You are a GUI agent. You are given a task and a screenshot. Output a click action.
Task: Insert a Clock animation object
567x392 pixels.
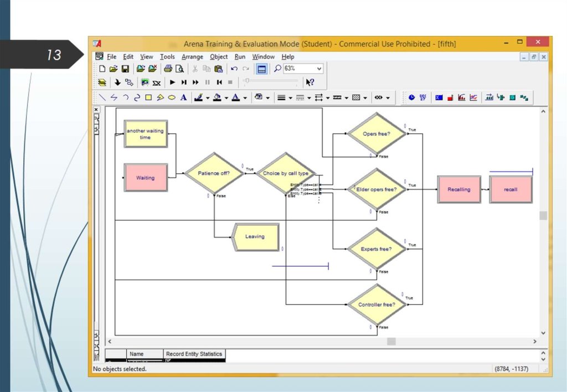click(411, 97)
